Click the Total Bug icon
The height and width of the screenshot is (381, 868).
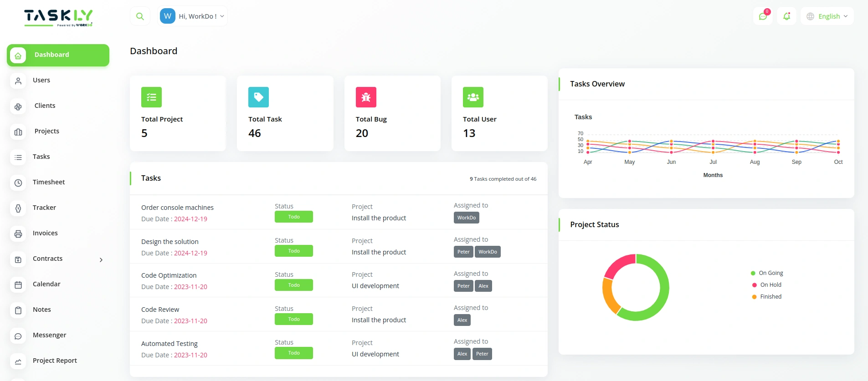tap(366, 97)
